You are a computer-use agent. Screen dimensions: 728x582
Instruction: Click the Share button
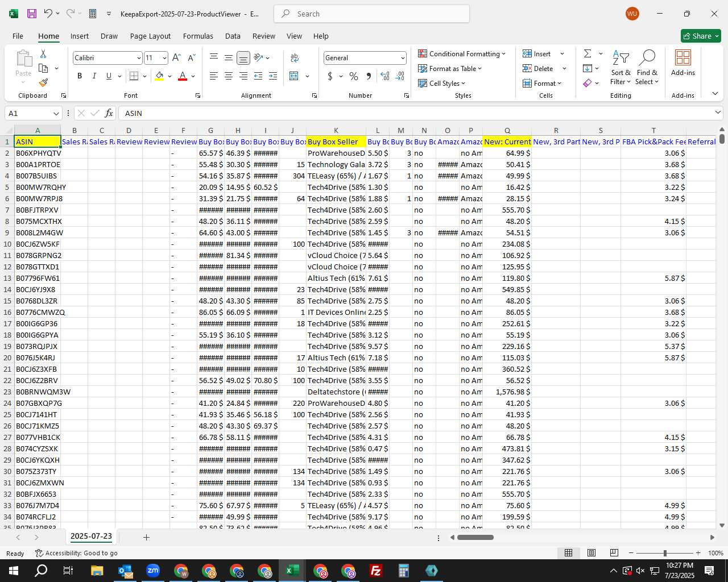click(701, 36)
